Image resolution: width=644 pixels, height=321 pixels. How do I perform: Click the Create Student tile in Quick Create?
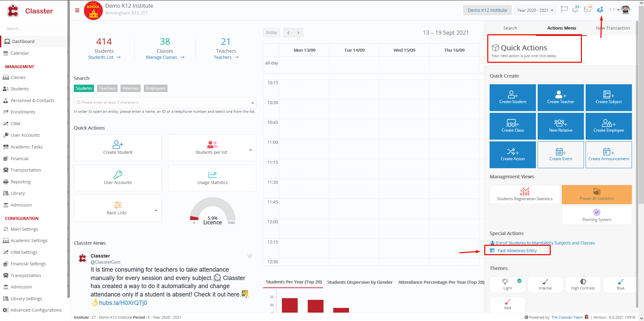(512, 97)
